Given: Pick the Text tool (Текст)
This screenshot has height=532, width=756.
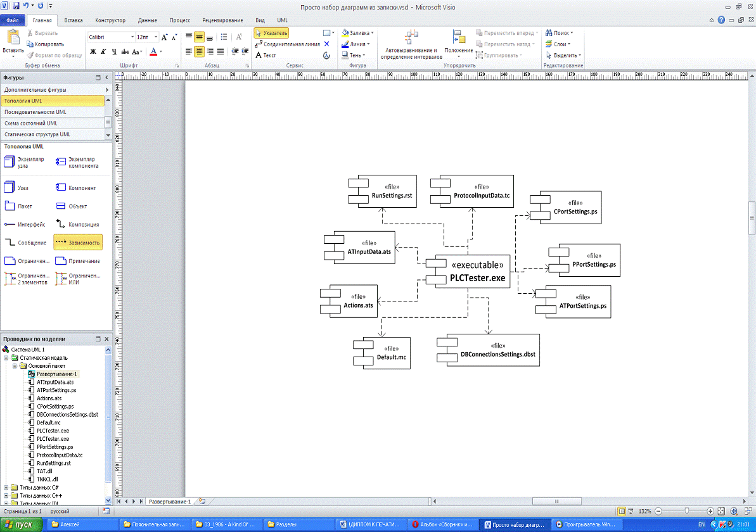Looking at the screenshot, I should point(266,56).
